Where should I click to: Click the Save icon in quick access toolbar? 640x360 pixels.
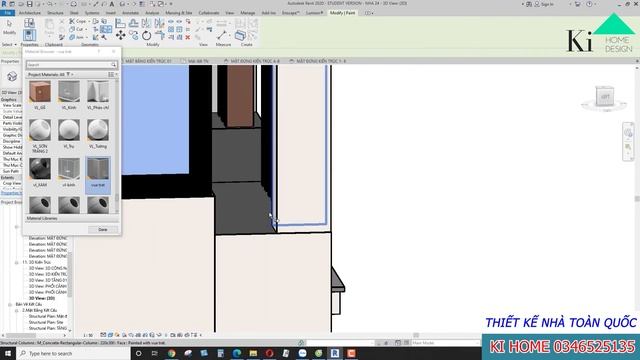(x=29, y=4)
